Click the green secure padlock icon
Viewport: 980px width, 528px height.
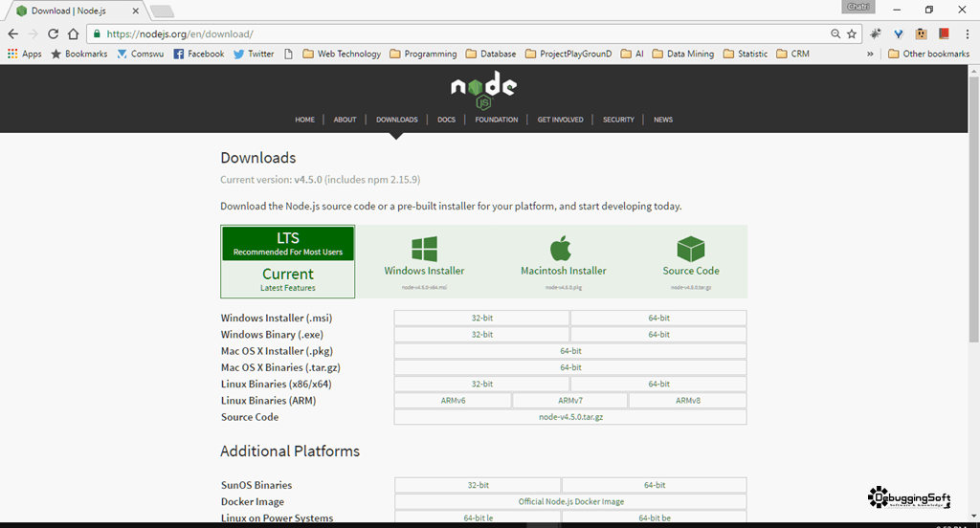[x=97, y=33]
